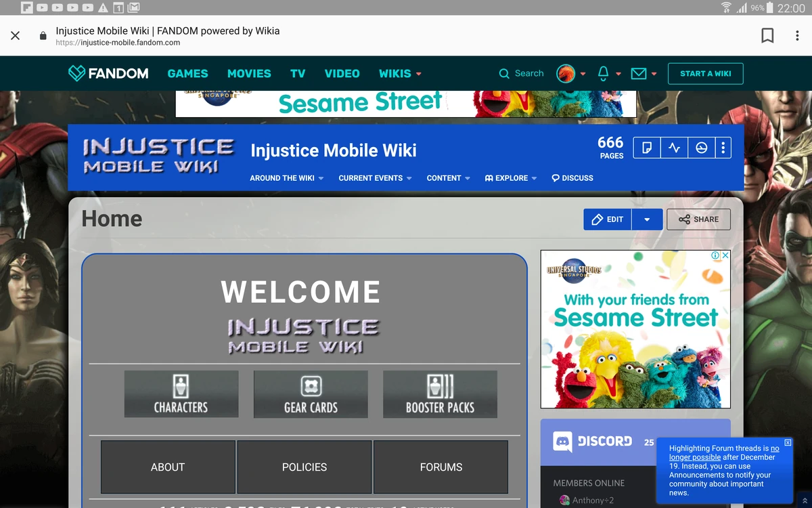Expand the CURRENT EVENTS menu

376,178
